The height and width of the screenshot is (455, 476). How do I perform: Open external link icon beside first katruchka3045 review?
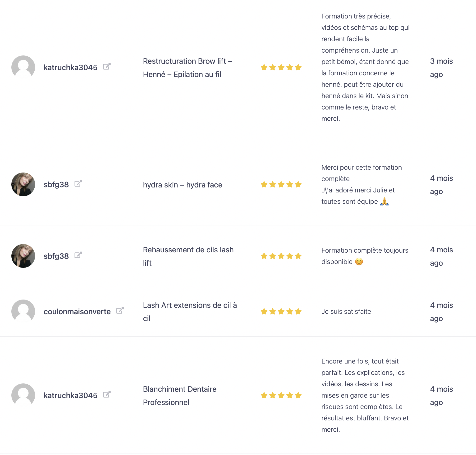coord(107,66)
